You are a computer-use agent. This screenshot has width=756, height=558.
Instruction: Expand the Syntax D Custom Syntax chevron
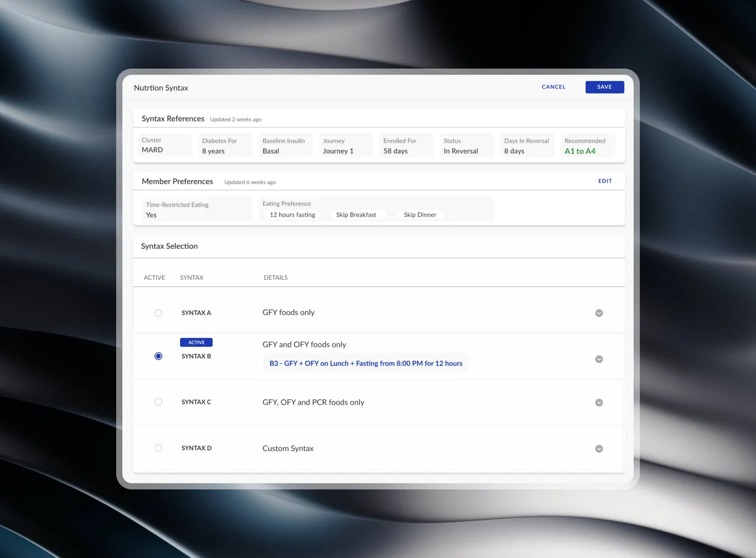point(599,449)
